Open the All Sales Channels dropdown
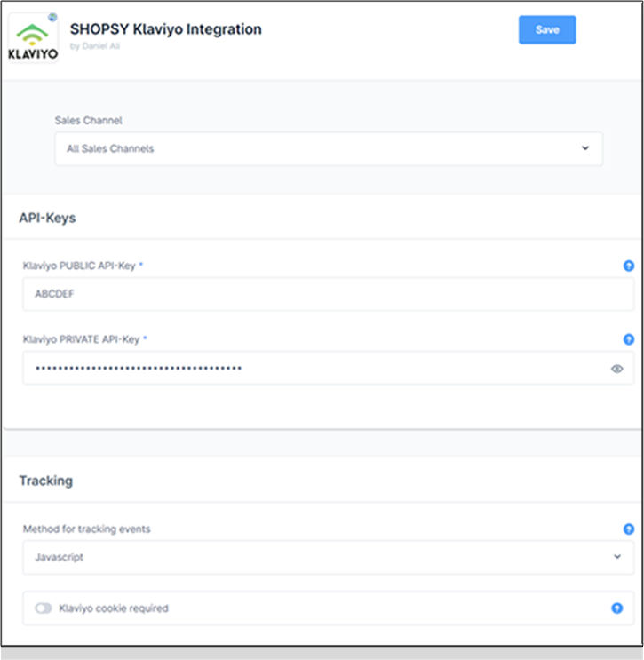 [329, 148]
